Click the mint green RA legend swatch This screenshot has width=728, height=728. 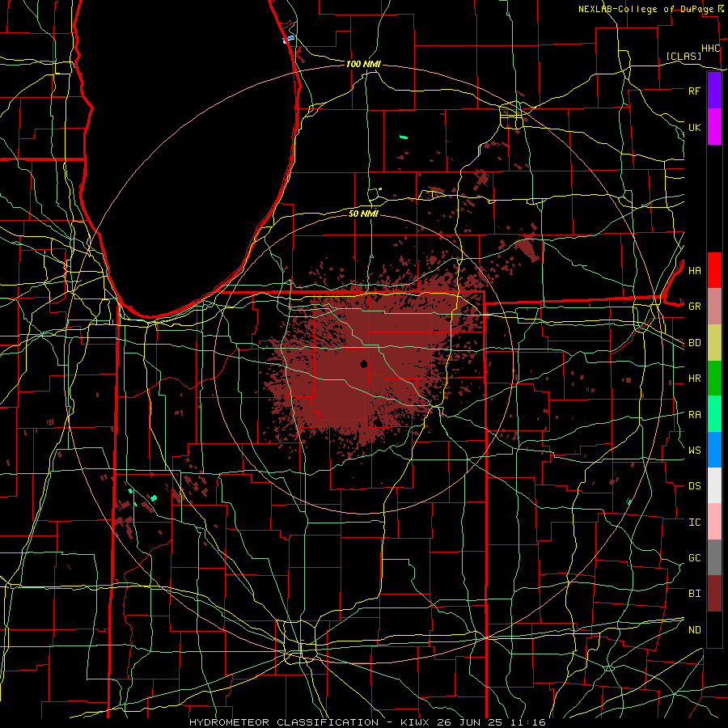point(714,413)
